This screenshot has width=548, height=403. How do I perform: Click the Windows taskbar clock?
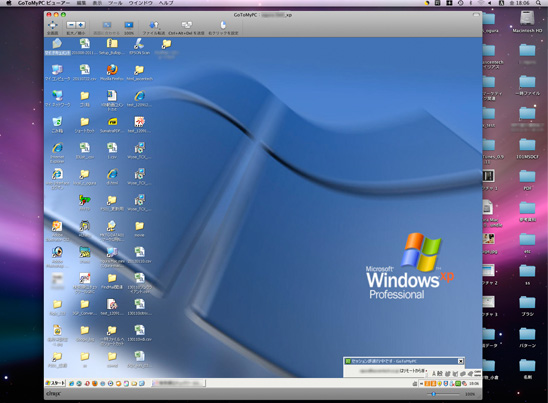[474, 383]
